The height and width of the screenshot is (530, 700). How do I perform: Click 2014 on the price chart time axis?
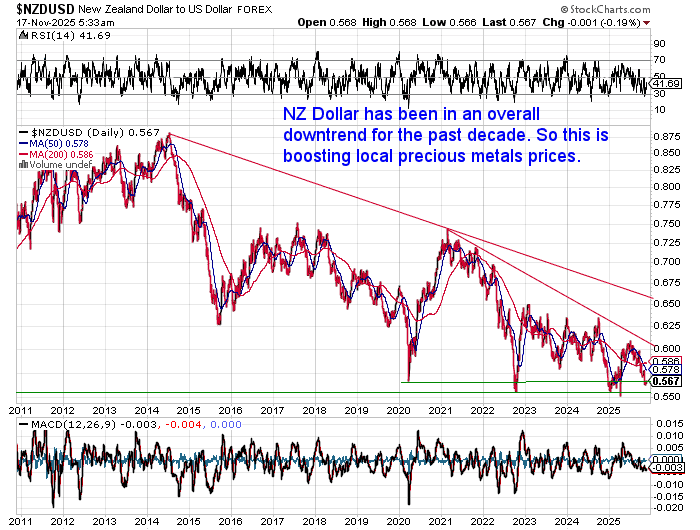(147, 410)
